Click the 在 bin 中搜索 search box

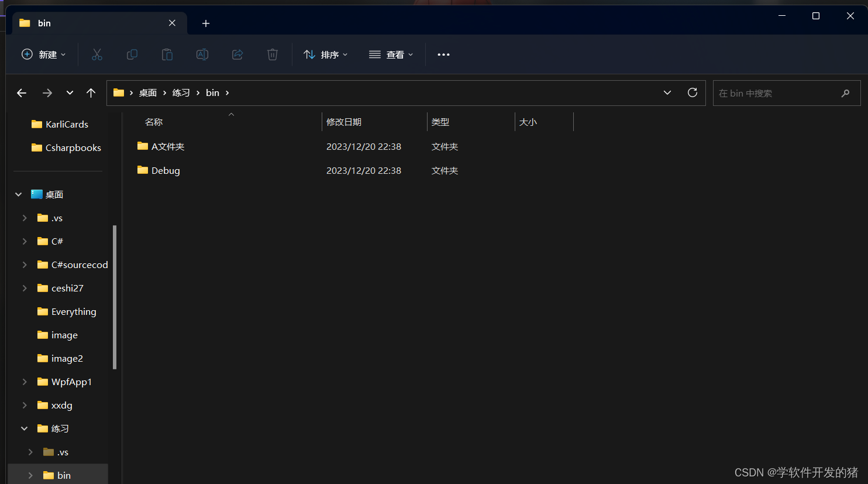pos(787,93)
